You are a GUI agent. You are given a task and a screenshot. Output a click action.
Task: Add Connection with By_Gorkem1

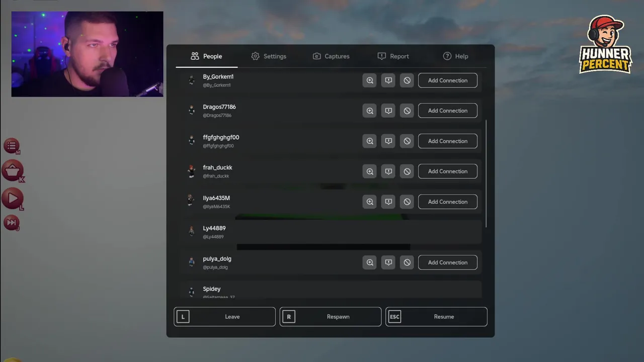click(448, 80)
